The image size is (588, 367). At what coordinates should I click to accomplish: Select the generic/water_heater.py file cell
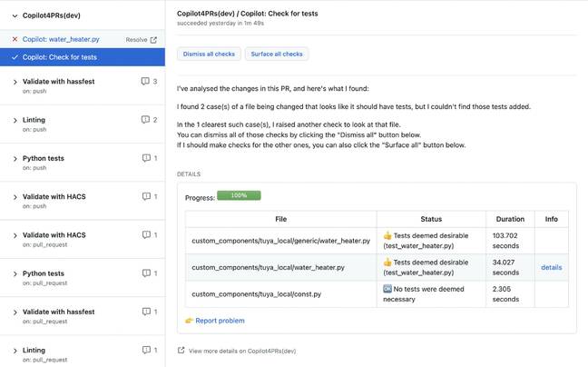pos(281,241)
